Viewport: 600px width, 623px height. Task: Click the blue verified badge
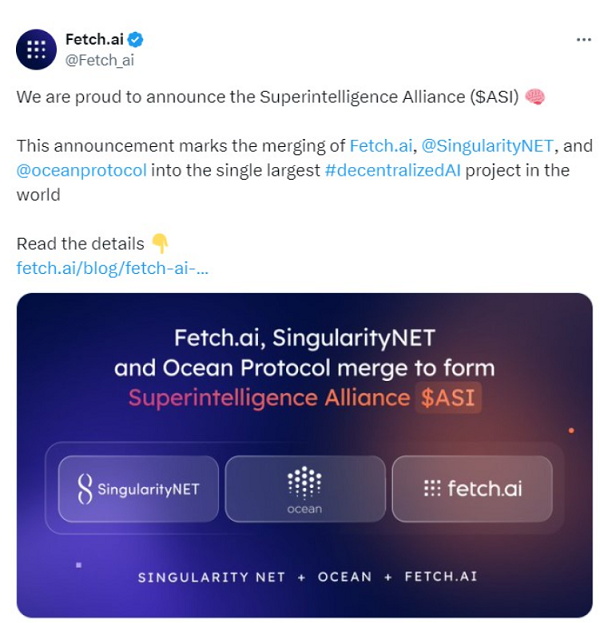(134, 40)
